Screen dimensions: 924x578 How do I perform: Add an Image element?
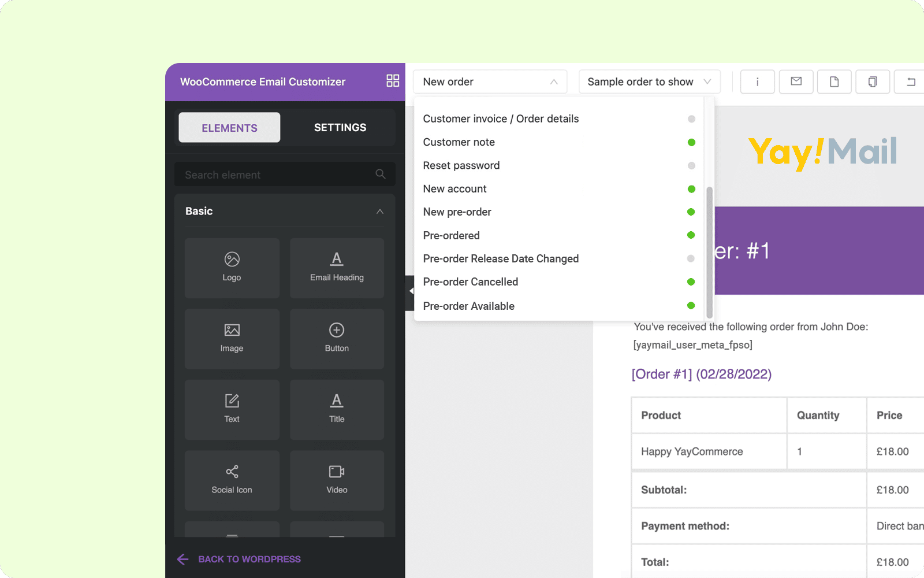[232, 339]
